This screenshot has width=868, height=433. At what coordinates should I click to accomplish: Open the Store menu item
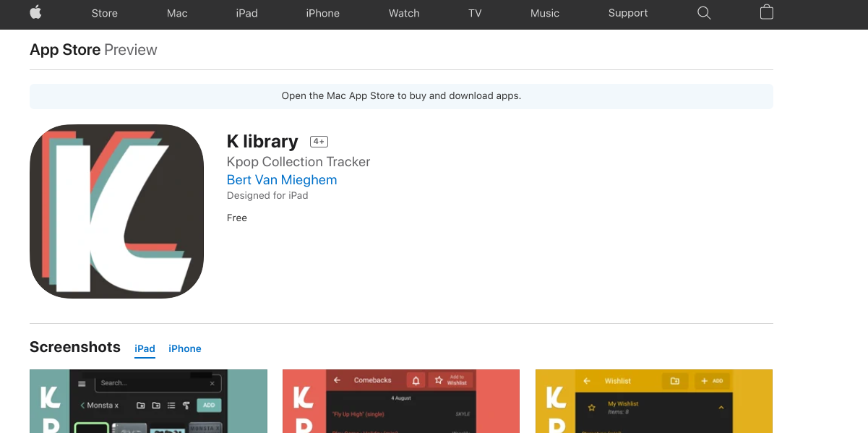tap(105, 13)
